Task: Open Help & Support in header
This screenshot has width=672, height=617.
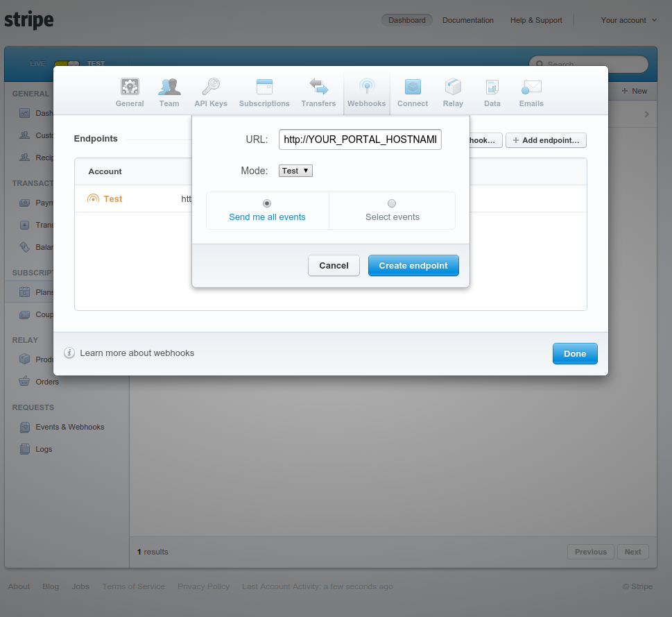Action: click(536, 20)
